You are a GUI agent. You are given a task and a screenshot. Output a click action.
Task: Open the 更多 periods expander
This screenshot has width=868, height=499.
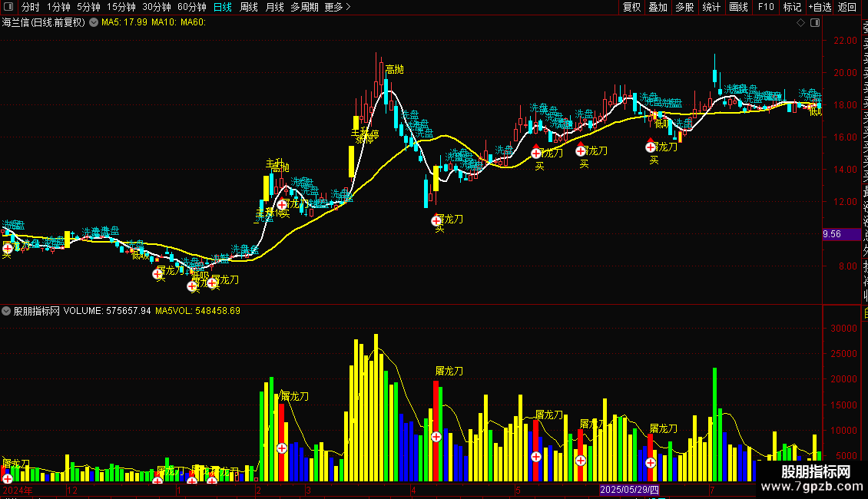[x=338, y=7]
